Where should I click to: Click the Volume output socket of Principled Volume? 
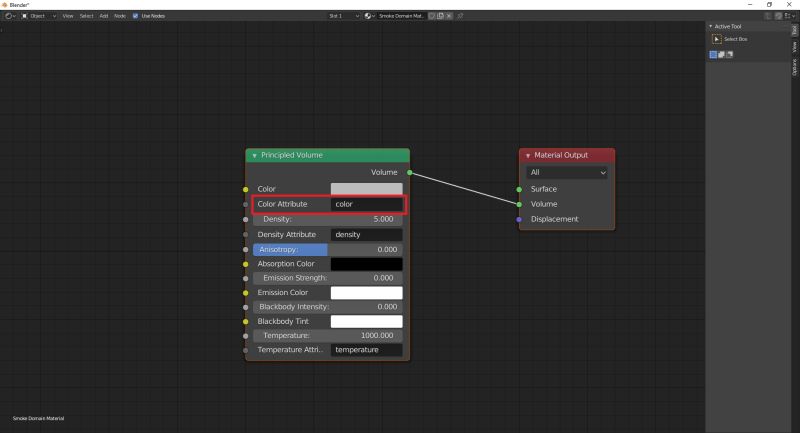pos(410,172)
